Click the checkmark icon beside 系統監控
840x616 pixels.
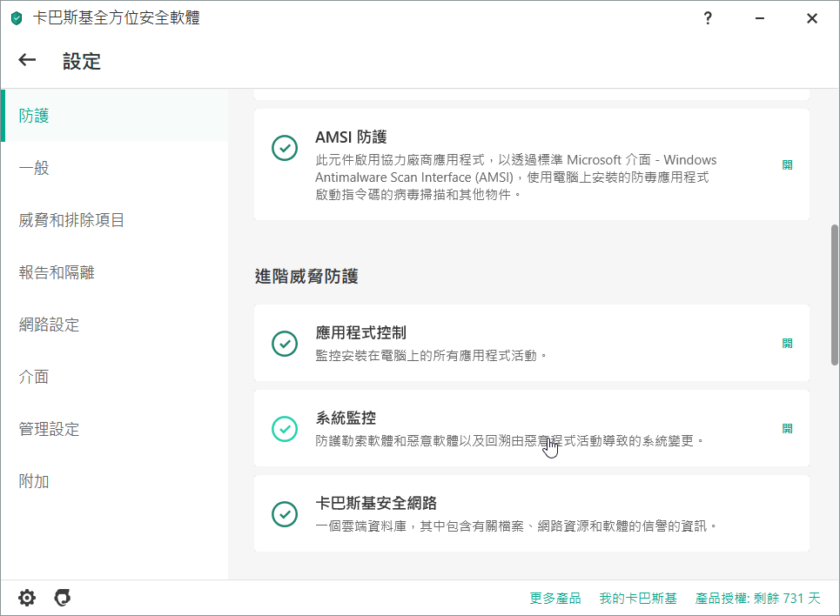point(285,428)
